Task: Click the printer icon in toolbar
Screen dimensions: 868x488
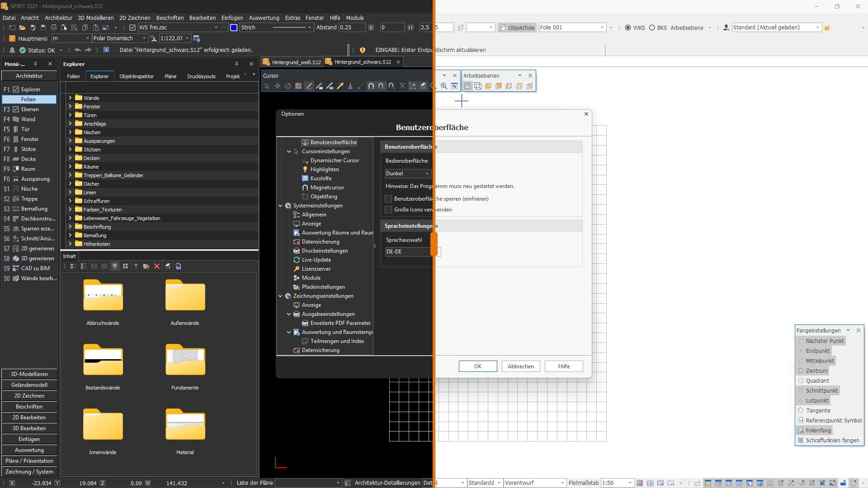Action: click(x=54, y=28)
